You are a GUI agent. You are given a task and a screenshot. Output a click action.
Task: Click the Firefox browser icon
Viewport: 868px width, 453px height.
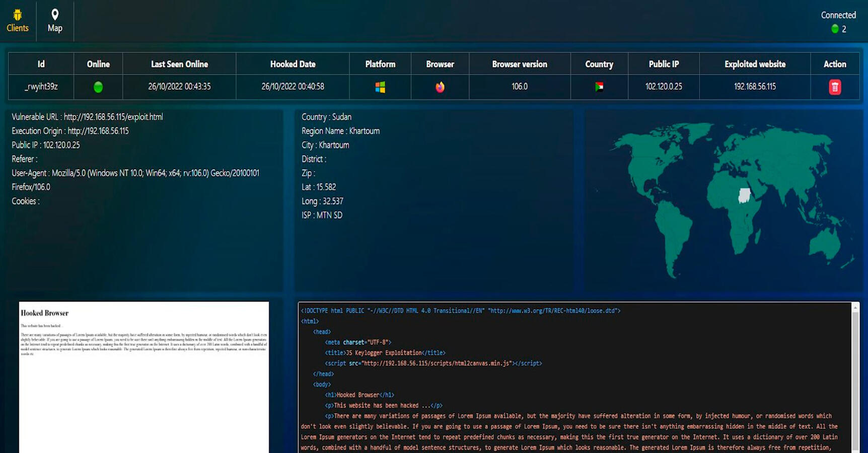440,87
